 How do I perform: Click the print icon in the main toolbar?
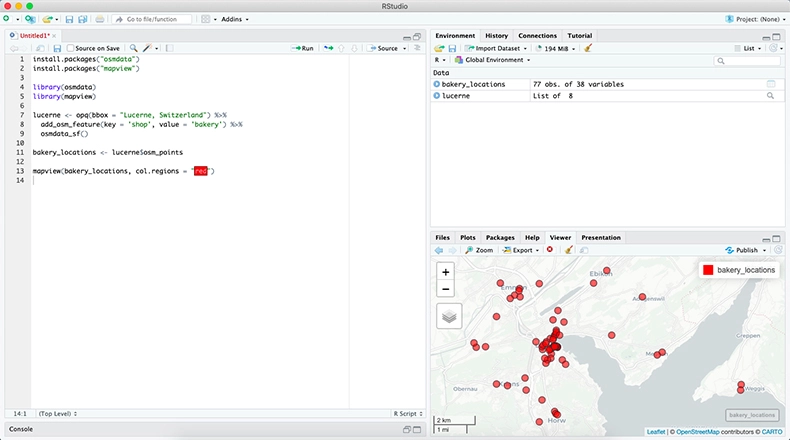click(x=99, y=19)
